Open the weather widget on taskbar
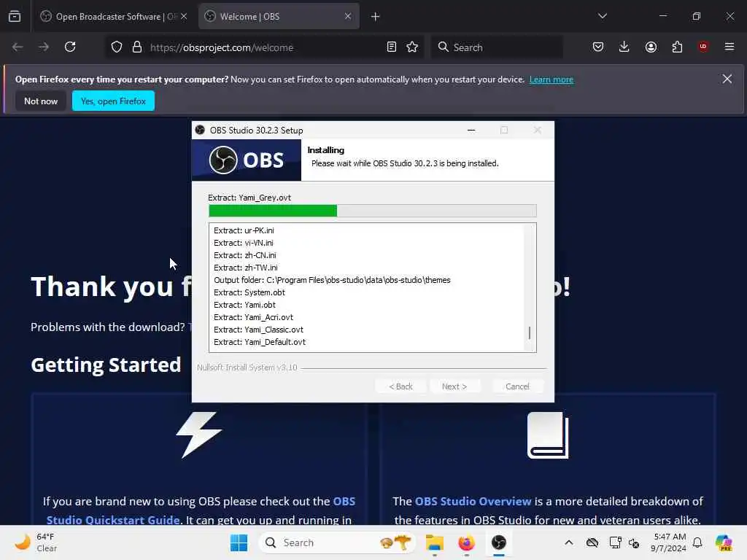Viewport: 747px width, 560px height. [36, 542]
